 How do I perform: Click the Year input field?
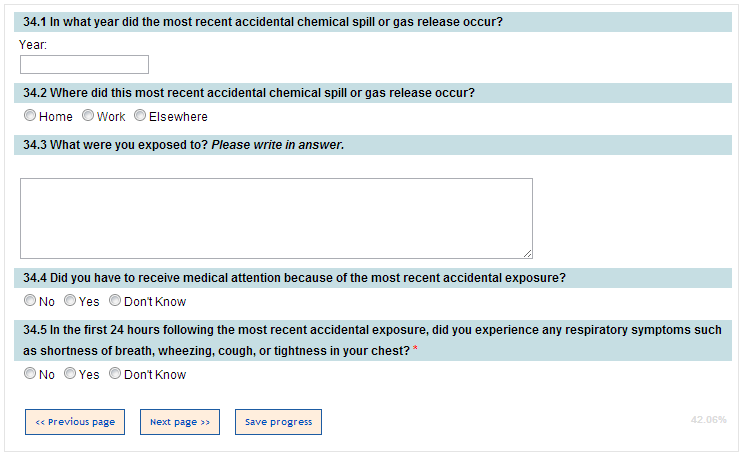84,65
